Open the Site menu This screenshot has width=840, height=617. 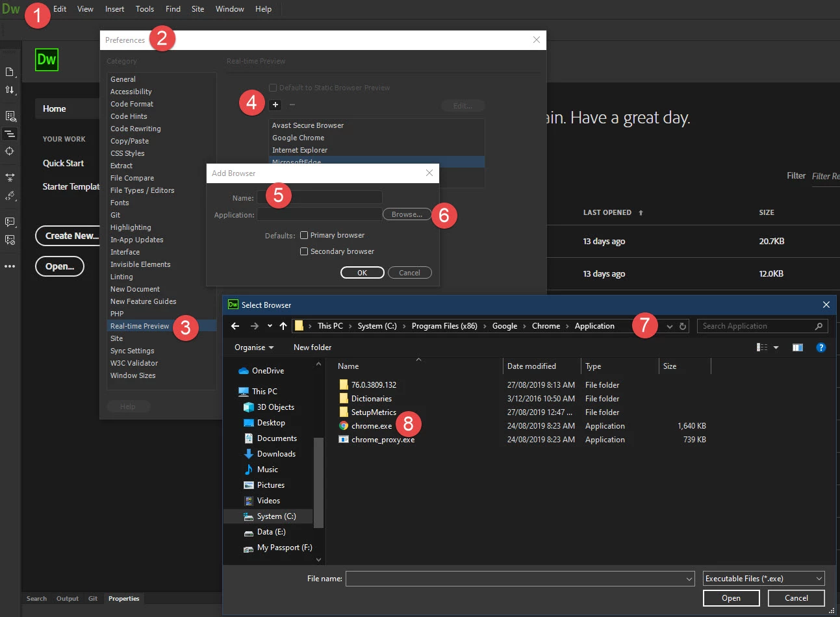pos(198,9)
